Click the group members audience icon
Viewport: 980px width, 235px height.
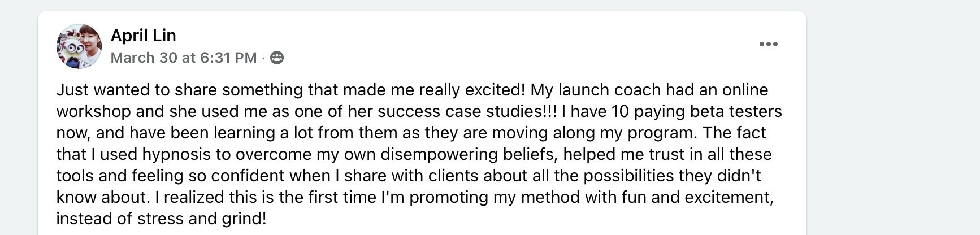click(277, 58)
